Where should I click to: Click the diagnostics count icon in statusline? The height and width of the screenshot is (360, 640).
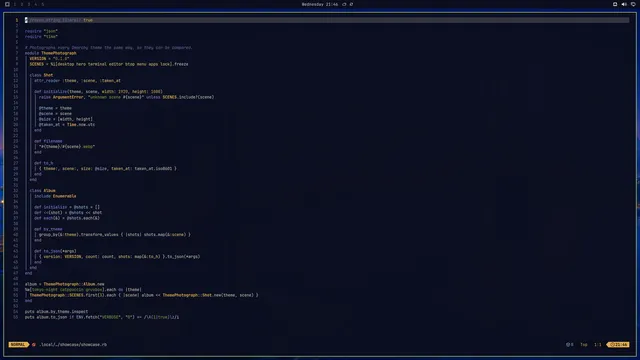(x=569, y=344)
